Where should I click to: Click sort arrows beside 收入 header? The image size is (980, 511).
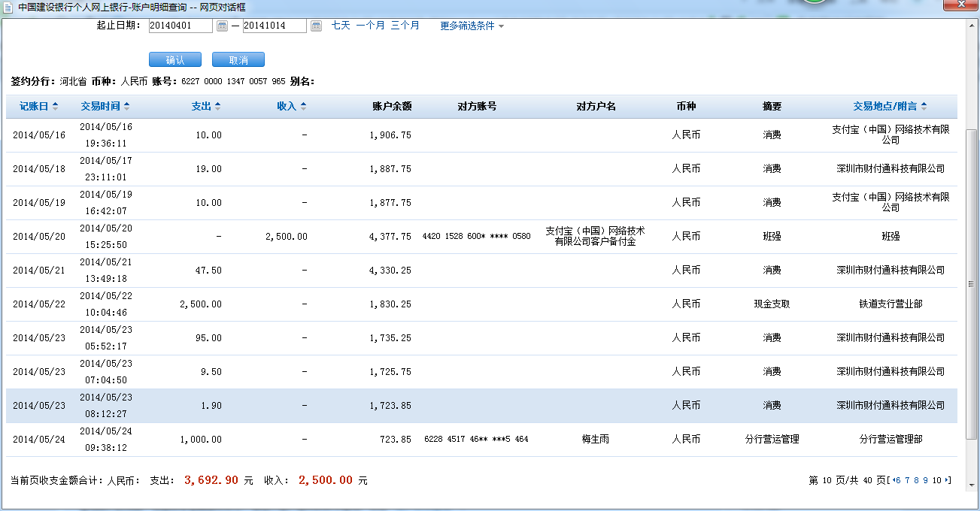[x=303, y=107]
